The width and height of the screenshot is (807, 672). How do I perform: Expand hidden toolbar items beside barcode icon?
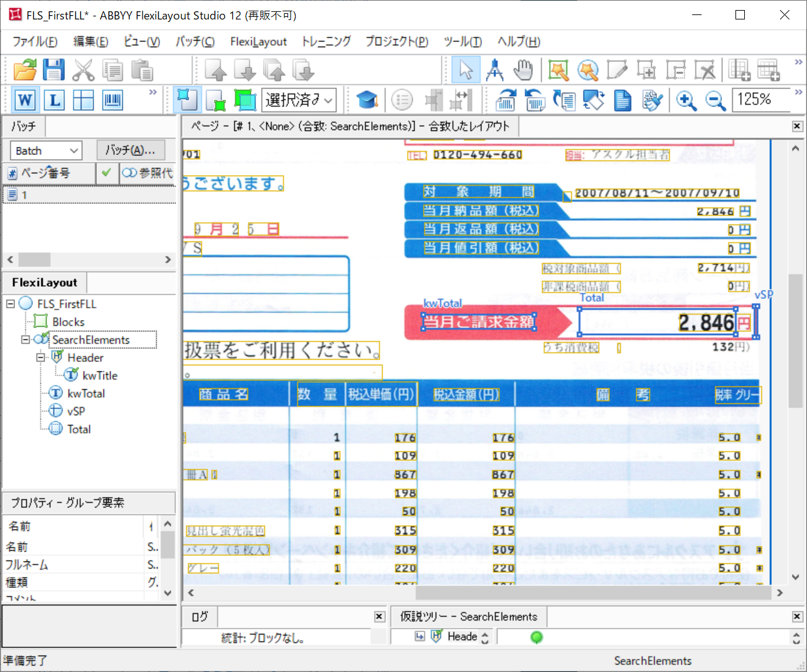152,92
